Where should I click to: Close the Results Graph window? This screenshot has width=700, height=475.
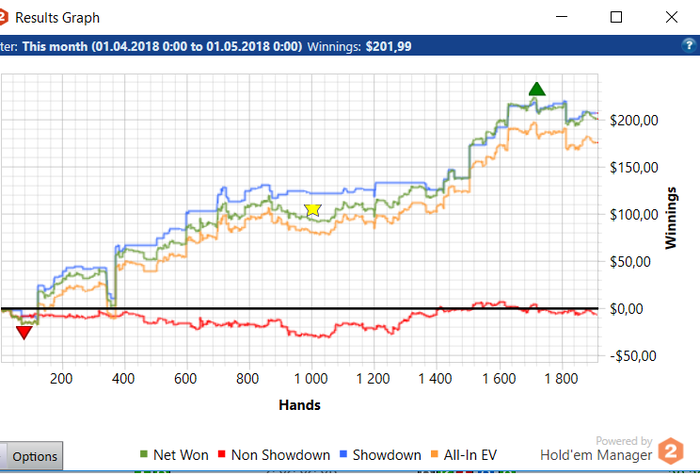click(671, 17)
